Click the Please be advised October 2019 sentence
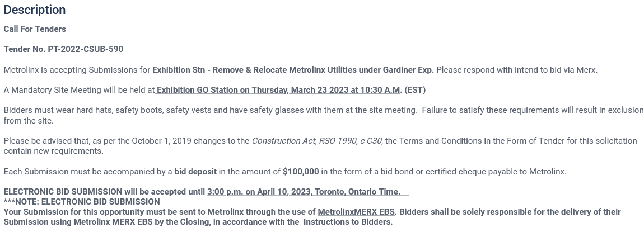The height and width of the screenshot is (232, 644). pos(126,141)
